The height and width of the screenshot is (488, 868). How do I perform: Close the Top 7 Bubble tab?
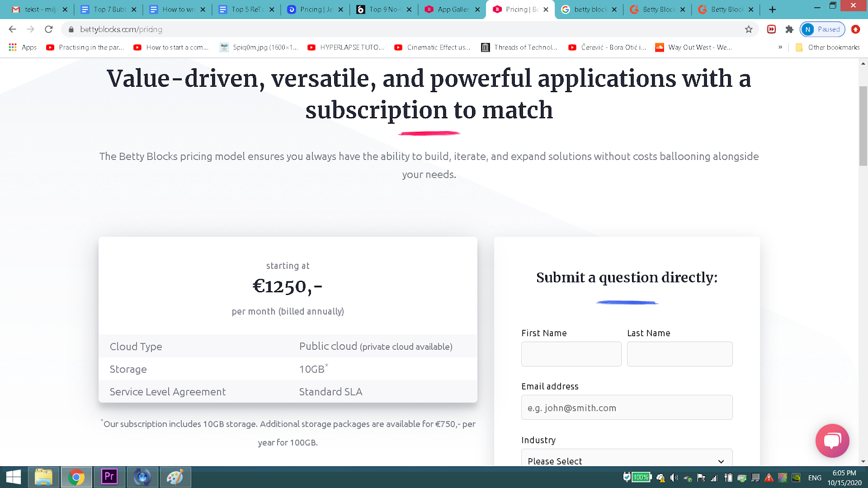(134, 9)
